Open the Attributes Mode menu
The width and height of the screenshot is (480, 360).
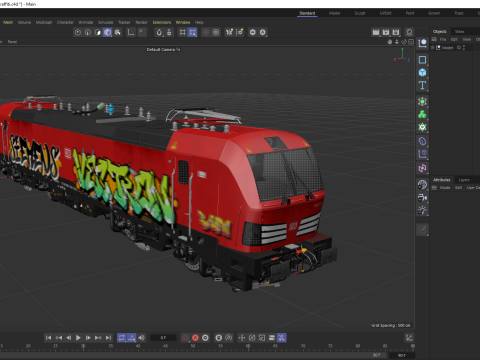tap(445, 188)
